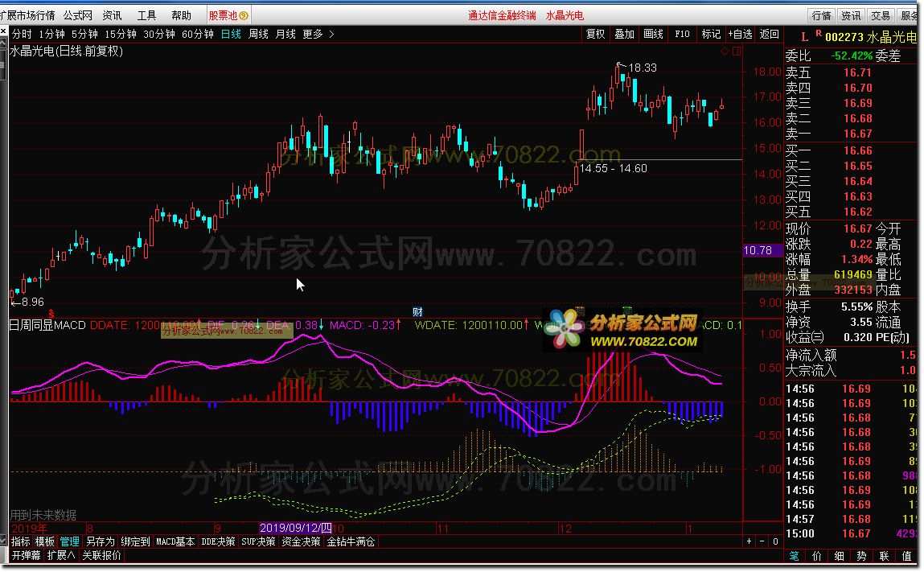
Task: Select the 值 value tab
Action: pos(907,556)
